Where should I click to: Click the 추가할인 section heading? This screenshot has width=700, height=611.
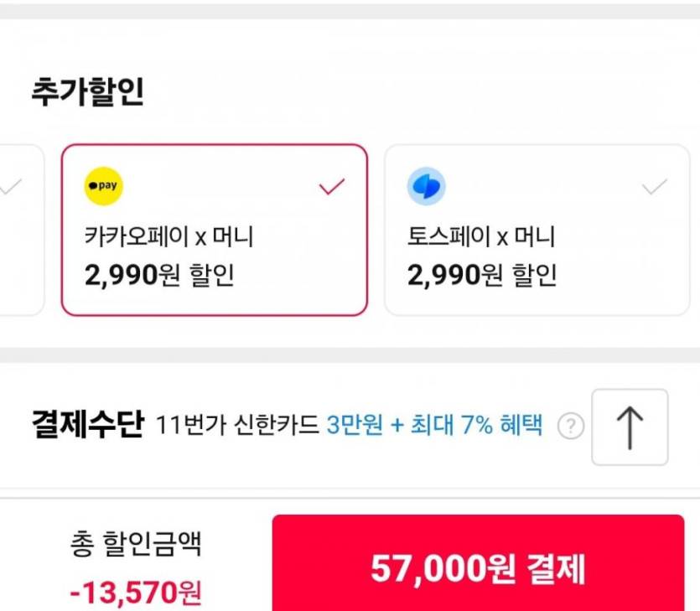pos(87,92)
